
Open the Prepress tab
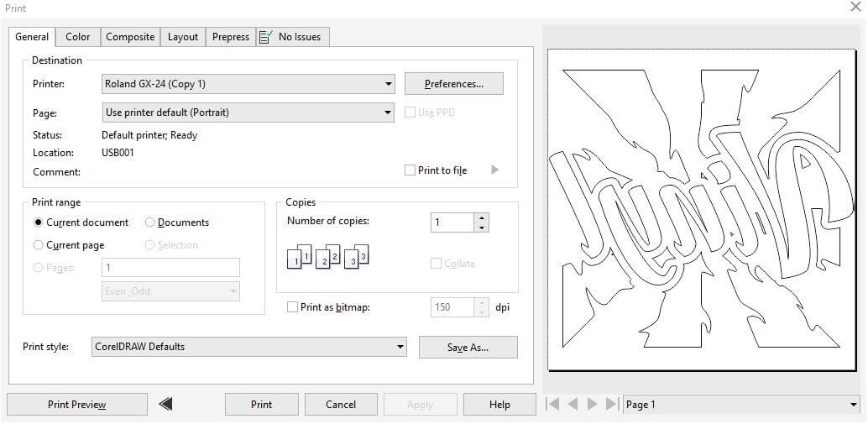(231, 37)
